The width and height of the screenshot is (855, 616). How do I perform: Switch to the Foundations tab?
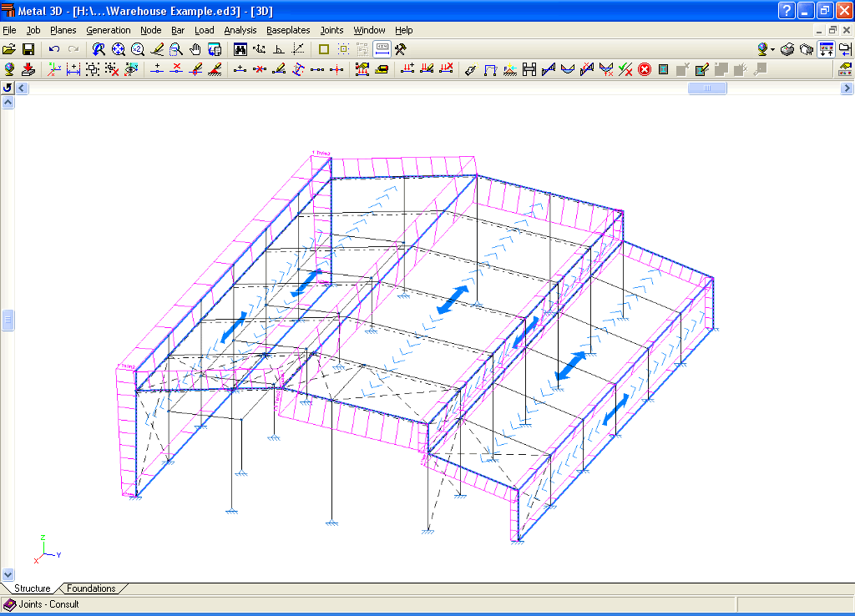click(x=91, y=588)
